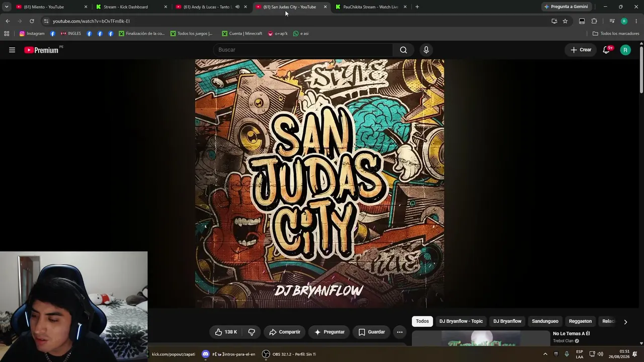Viewport: 644px width, 362px height.
Task: Open the Chrome three-dot menu
Action: pyautogui.click(x=636, y=21)
